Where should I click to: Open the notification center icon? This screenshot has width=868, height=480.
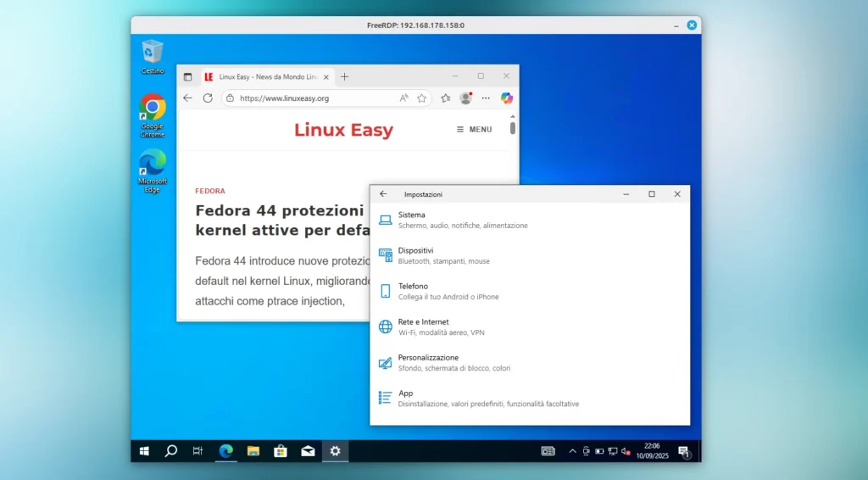pyautogui.click(x=684, y=452)
